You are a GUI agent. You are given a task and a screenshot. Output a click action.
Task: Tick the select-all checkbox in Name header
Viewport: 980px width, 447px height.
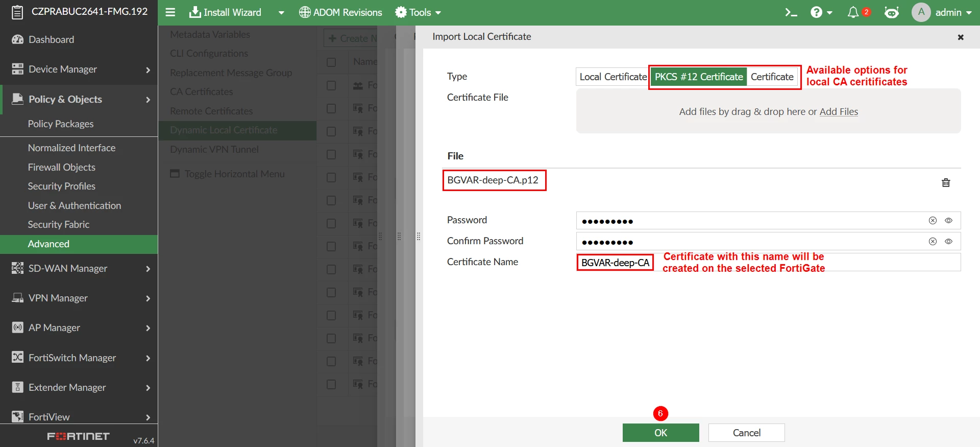click(x=331, y=62)
